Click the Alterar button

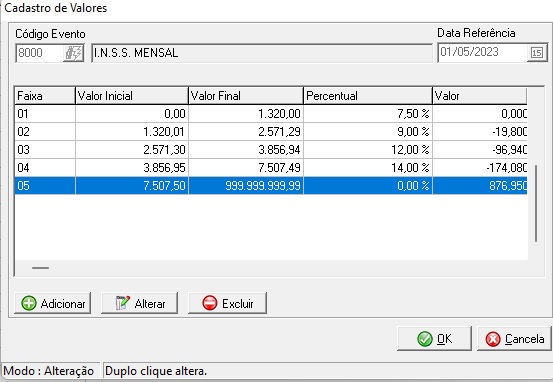pos(140,303)
